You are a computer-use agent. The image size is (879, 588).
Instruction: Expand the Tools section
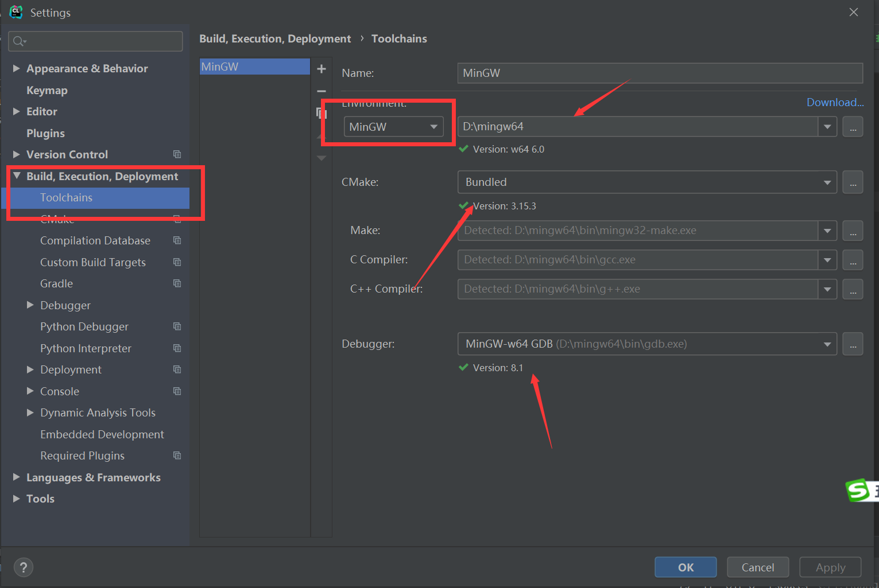pyautogui.click(x=17, y=499)
